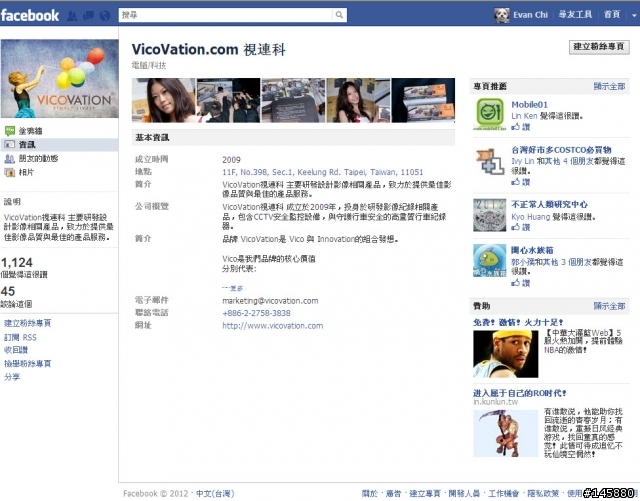Click the Mobile01 page icon

point(489,114)
